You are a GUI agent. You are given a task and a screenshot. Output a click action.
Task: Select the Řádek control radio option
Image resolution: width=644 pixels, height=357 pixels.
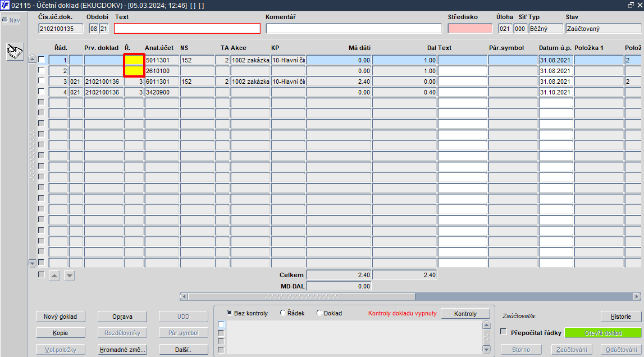(x=282, y=313)
